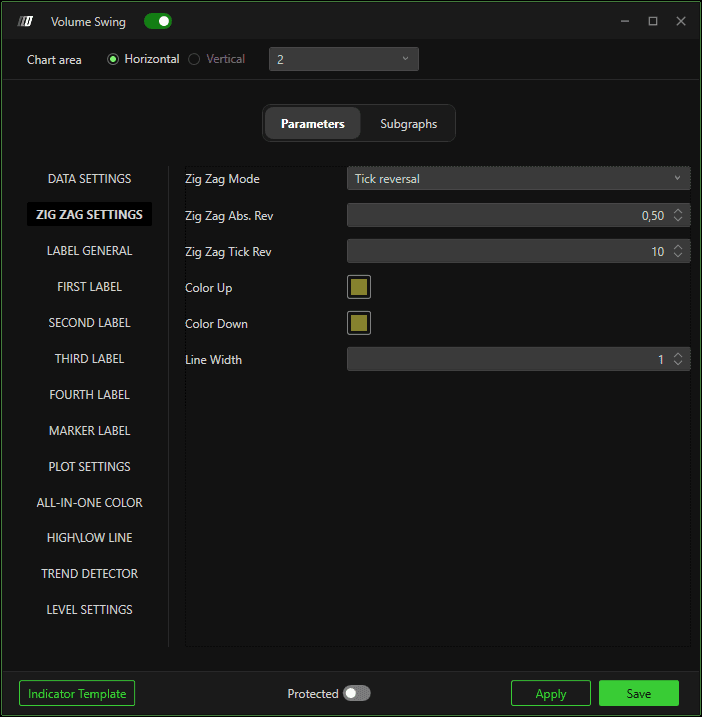Open the Color Up swatch picker
This screenshot has width=702, height=717.
[359, 287]
